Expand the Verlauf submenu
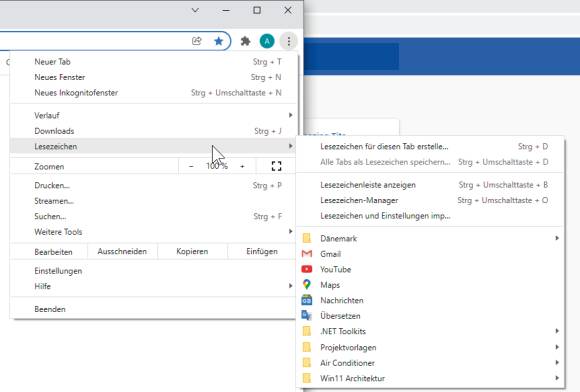Image resolution: width=580 pixels, height=392 pixels. point(153,115)
